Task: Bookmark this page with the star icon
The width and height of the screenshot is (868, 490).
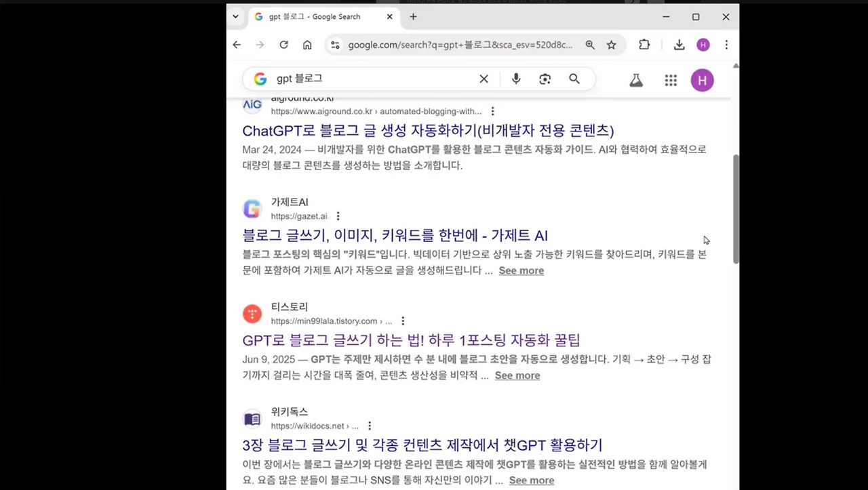Action: point(611,45)
